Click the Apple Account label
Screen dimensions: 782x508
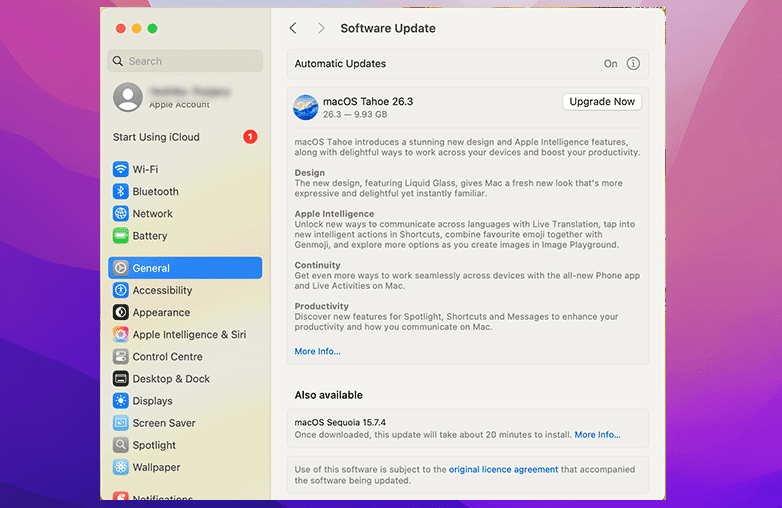click(x=180, y=105)
